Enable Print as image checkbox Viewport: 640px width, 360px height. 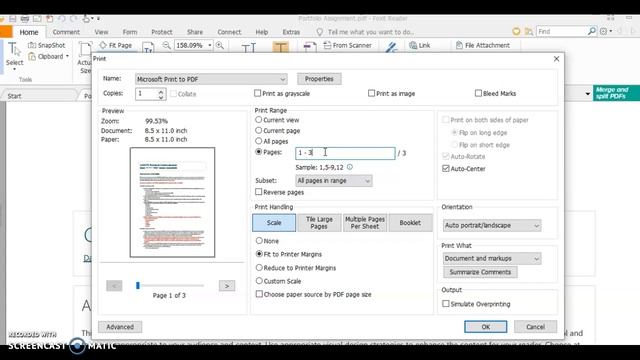371,93
